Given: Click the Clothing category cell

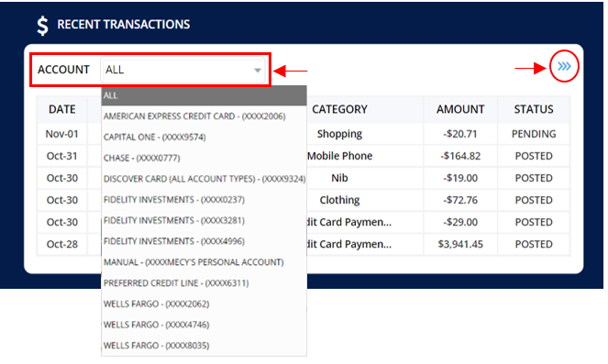Looking at the screenshot, I should click(x=339, y=201).
